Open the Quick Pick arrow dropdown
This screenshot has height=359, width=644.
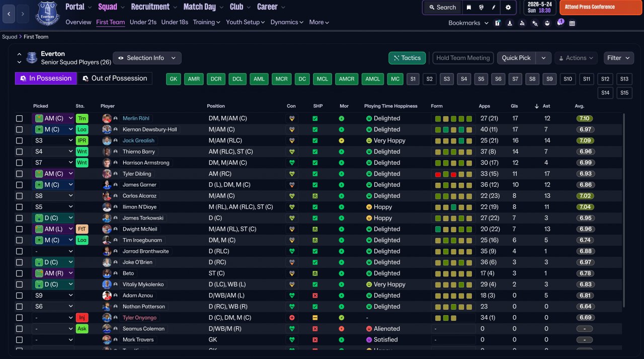543,58
